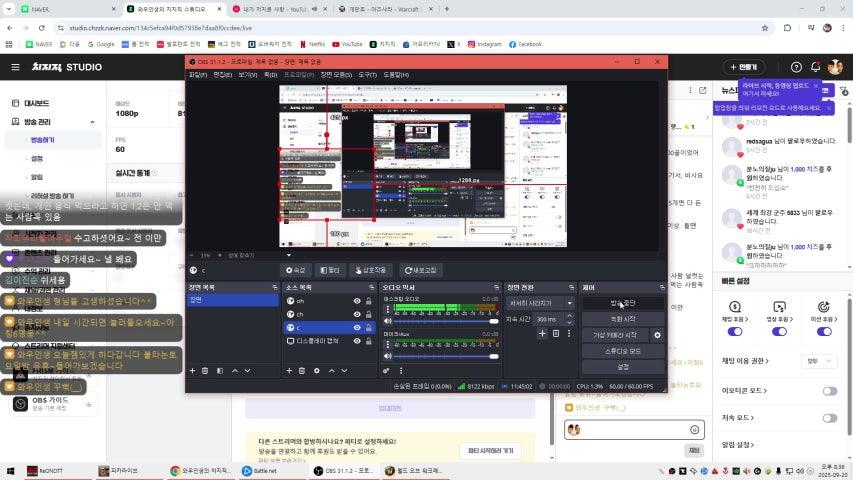This screenshot has width=853, height=480.
Task: Pop out the OBS source list dock
Action: click(x=372, y=287)
